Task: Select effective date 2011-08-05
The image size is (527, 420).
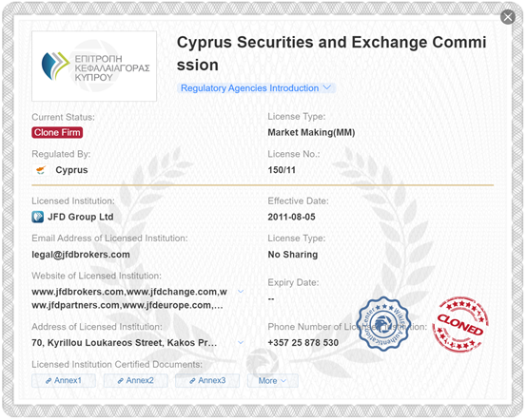Action: coord(291,217)
